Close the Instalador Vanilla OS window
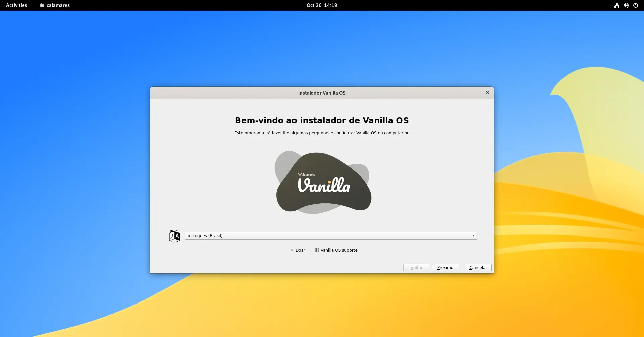 tap(487, 93)
